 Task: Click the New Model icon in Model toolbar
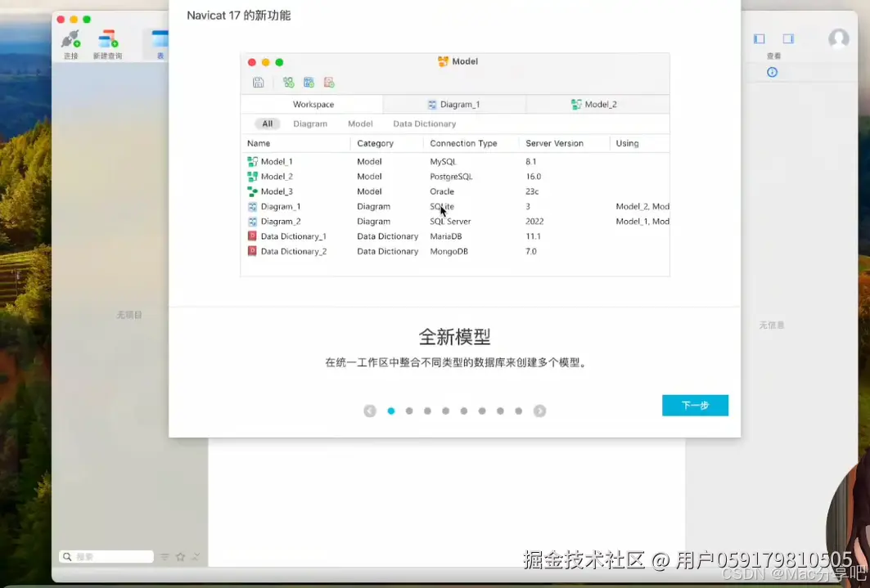coord(289,82)
